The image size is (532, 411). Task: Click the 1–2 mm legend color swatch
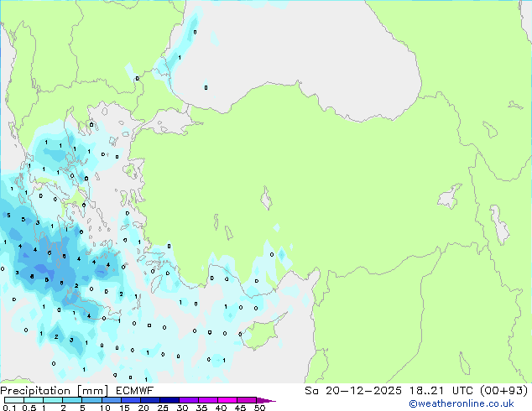[53, 400]
